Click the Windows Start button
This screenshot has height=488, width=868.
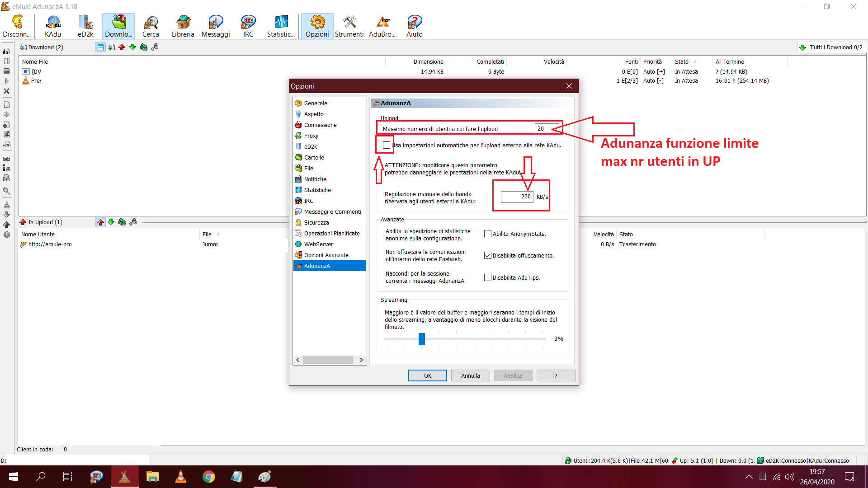[x=14, y=477]
